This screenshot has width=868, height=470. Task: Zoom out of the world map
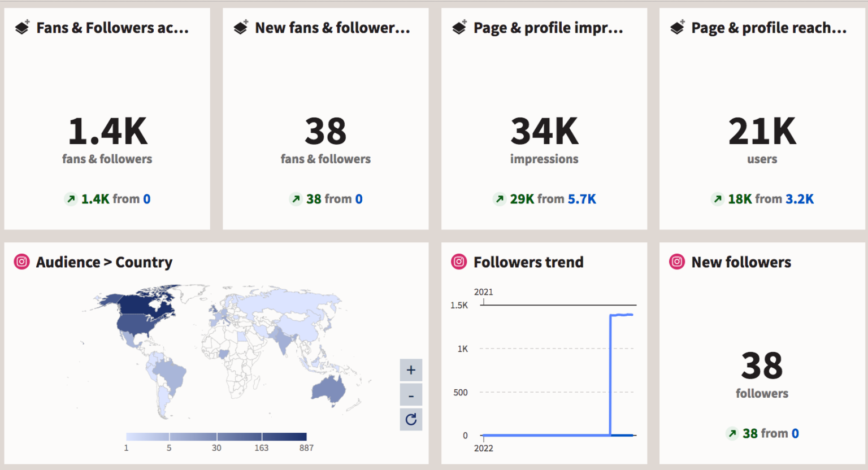411,394
